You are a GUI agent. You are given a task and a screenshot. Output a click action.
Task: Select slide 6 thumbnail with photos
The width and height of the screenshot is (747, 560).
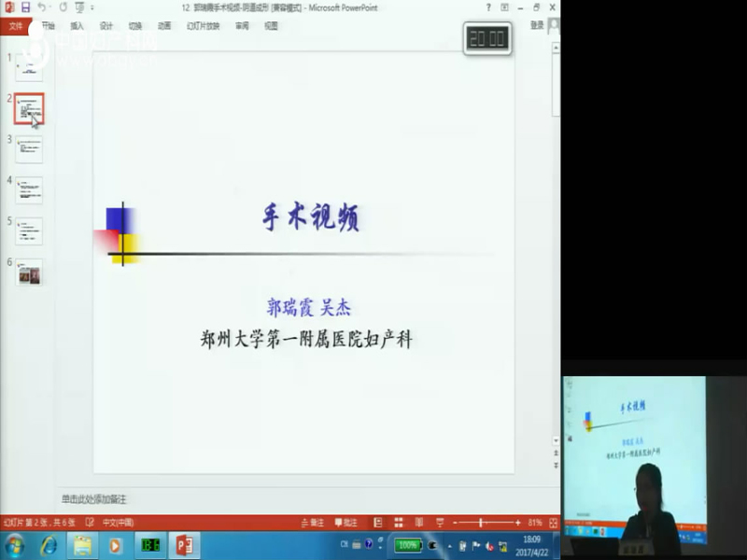click(x=29, y=274)
